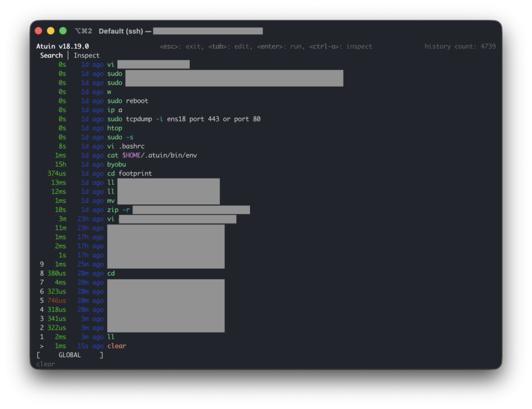532x409 pixels.
Task: Switch to the Inspect tab
Action: [x=87, y=55]
